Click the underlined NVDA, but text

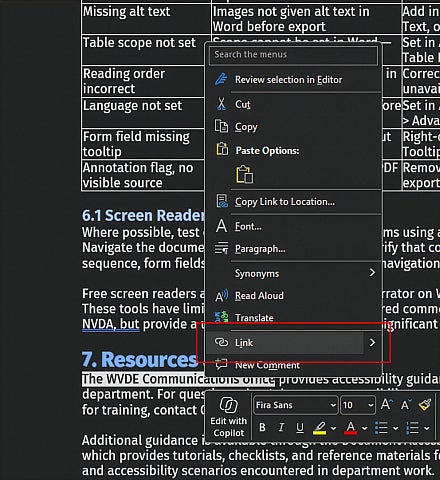coord(111,324)
